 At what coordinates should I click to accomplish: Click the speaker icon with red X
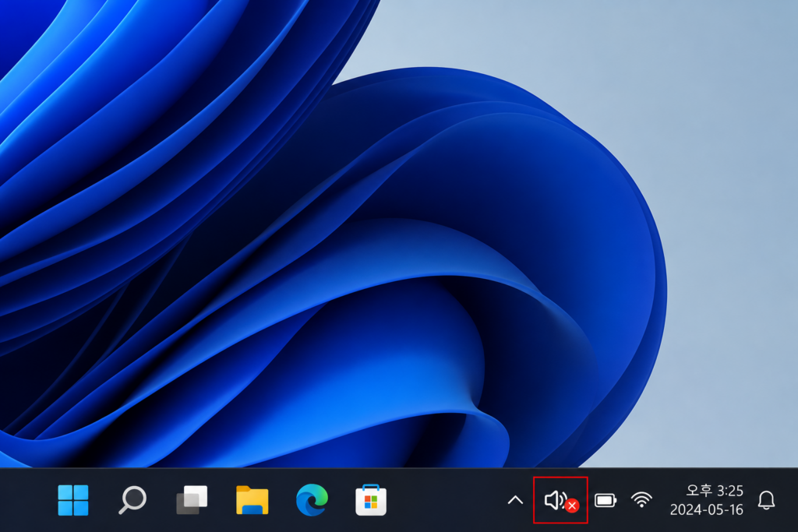click(561, 501)
